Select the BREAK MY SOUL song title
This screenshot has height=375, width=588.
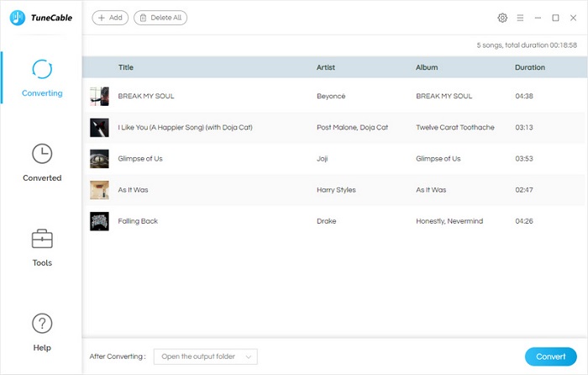tap(146, 96)
